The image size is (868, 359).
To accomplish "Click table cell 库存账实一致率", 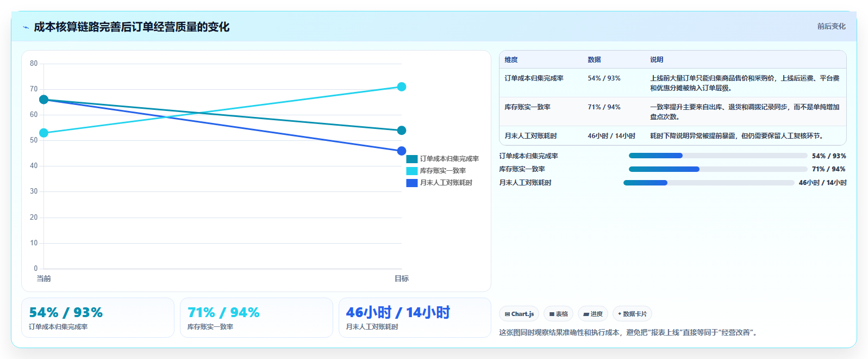I will pos(527,107).
